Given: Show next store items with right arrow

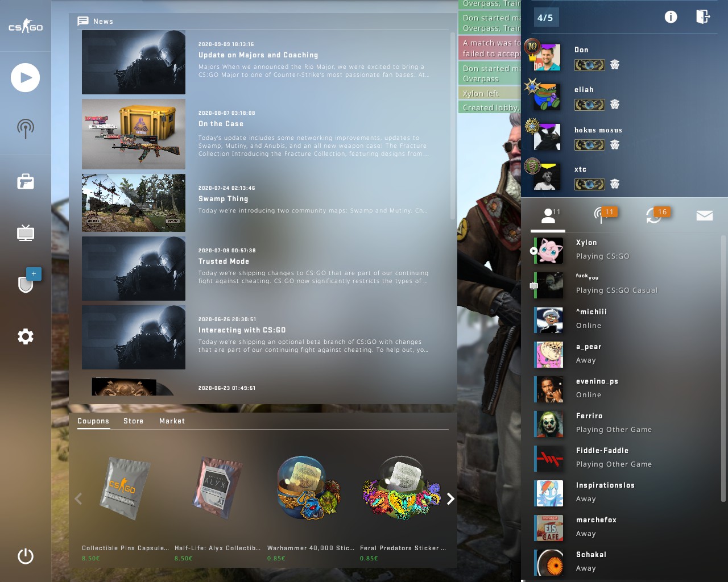Looking at the screenshot, I should click(x=450, y=498).
